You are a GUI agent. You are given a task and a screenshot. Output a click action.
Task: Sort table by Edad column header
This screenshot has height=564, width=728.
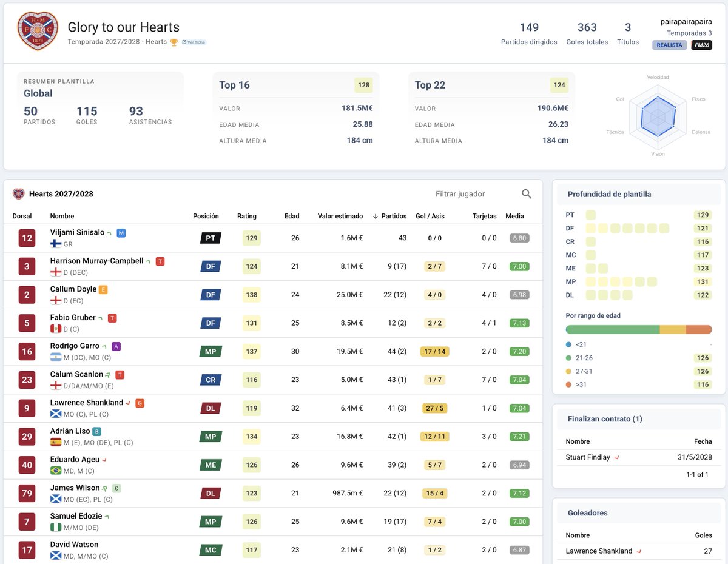[x=292, y=216]
